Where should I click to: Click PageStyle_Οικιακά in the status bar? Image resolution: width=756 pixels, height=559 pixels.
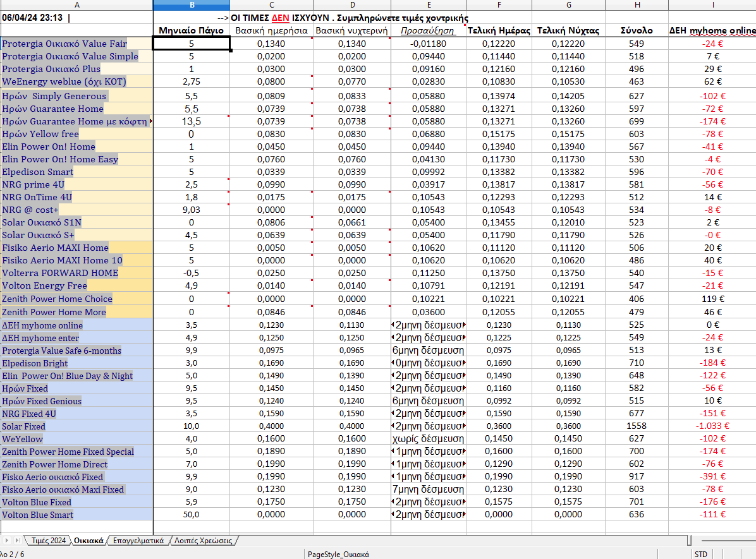(x=338, y=554)
